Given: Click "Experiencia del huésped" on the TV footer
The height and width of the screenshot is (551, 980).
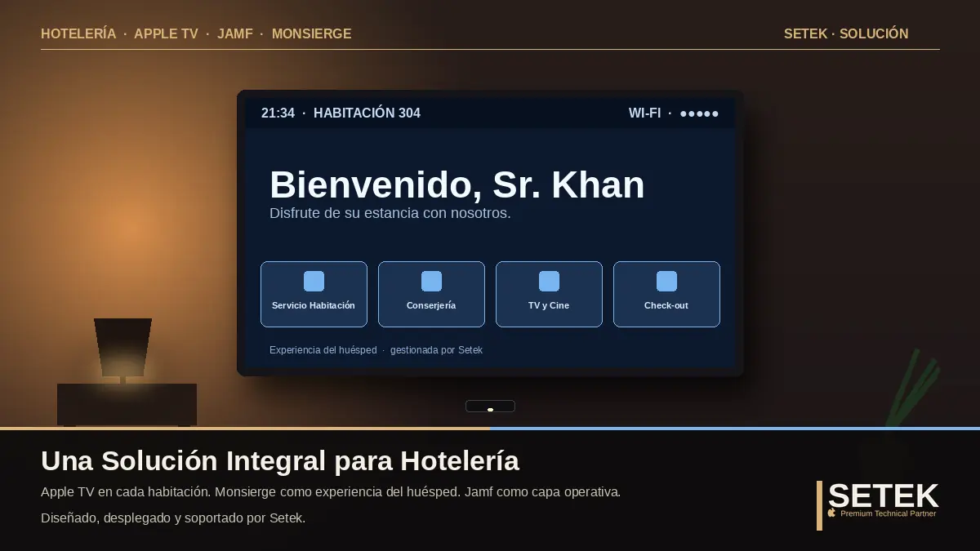Looking at the screenshot, I should 323,350.
